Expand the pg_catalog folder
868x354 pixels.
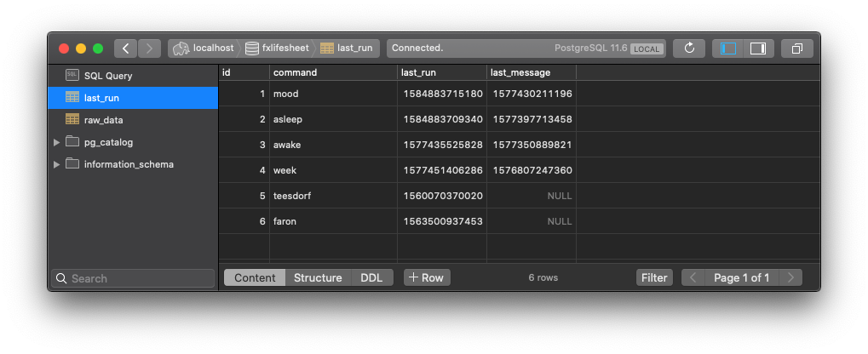tap(56, 142)
